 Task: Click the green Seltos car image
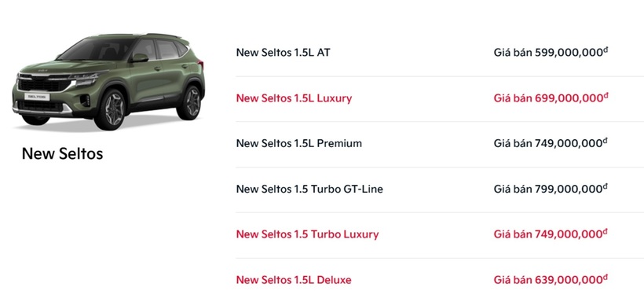[x=108, y=82]
